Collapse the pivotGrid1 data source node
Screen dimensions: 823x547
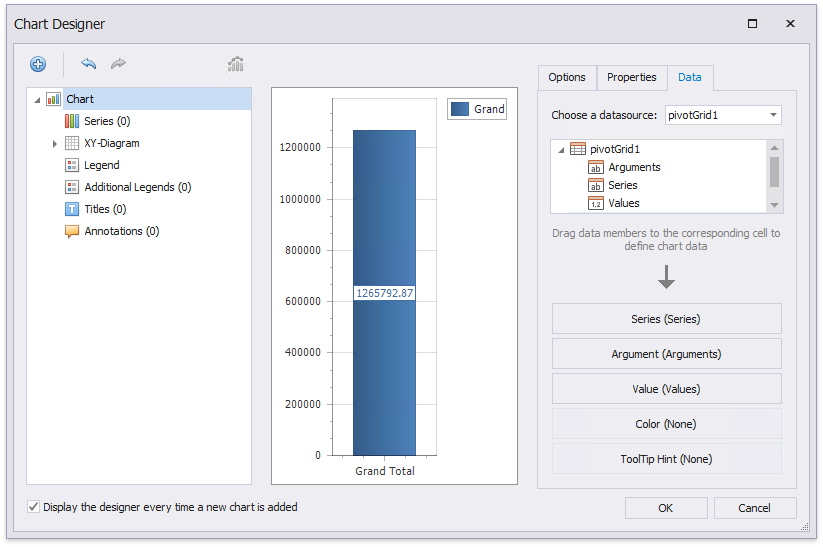(x=560, y=149)
